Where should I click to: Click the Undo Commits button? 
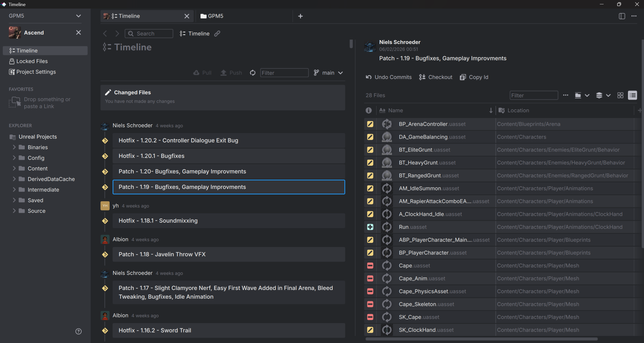[x=389, y=77]
